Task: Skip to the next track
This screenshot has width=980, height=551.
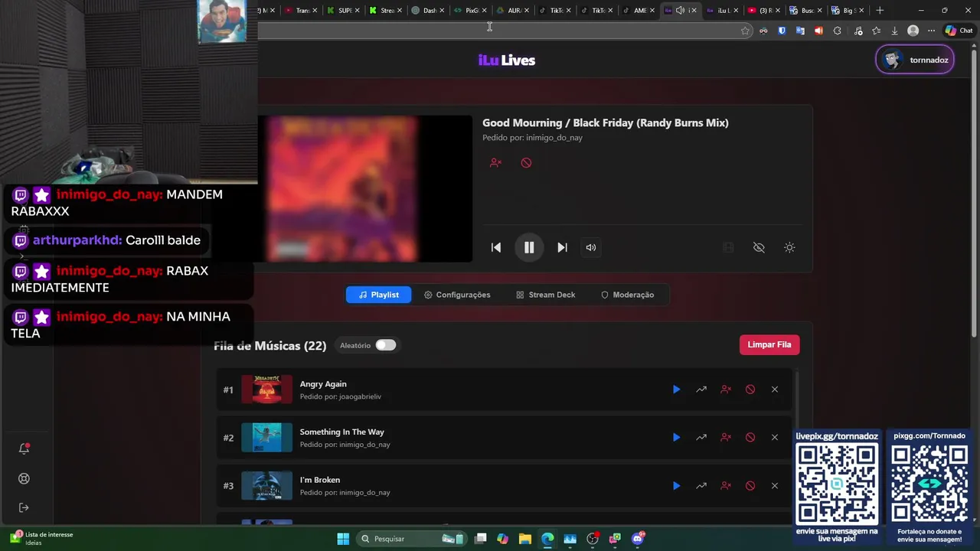Action: pos(562,247)
